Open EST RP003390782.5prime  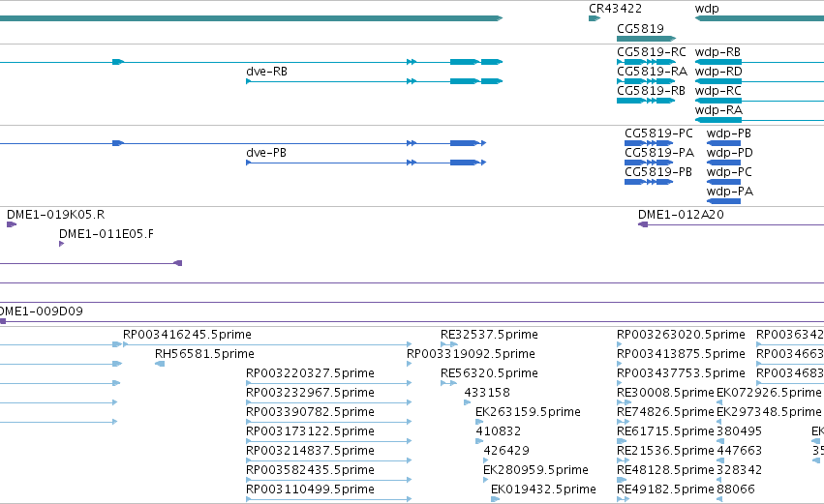(310, 412)
